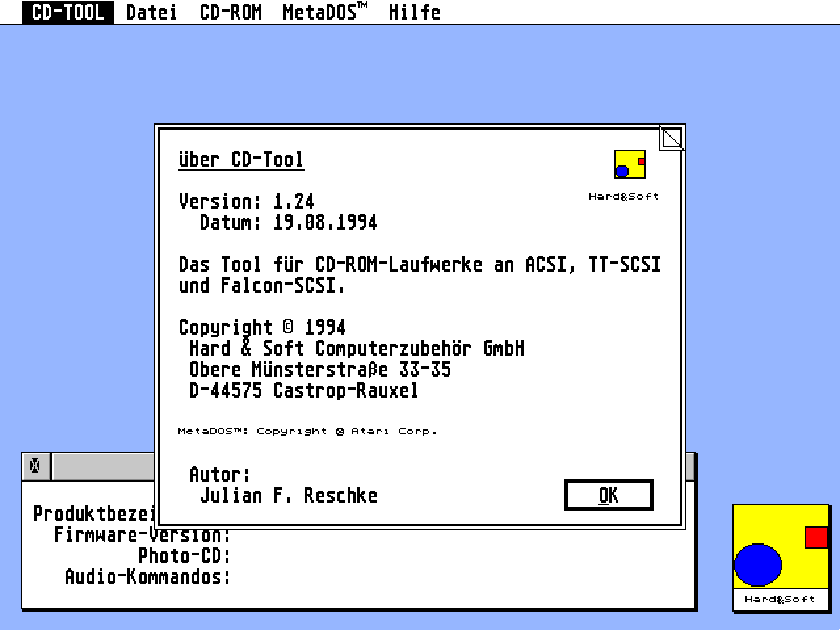
Task: Click the 'Hard&Soft' caption under dialog logo
Action: click(x=623, y=196)
